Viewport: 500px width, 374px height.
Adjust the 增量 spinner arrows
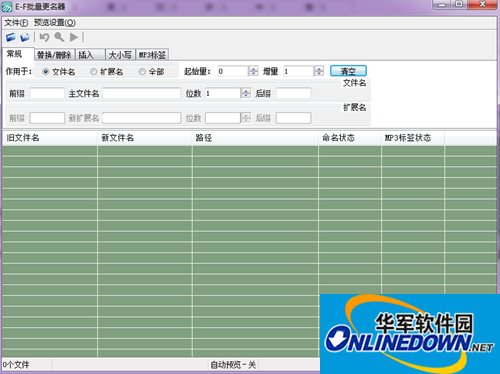click(x=319, y=71)
